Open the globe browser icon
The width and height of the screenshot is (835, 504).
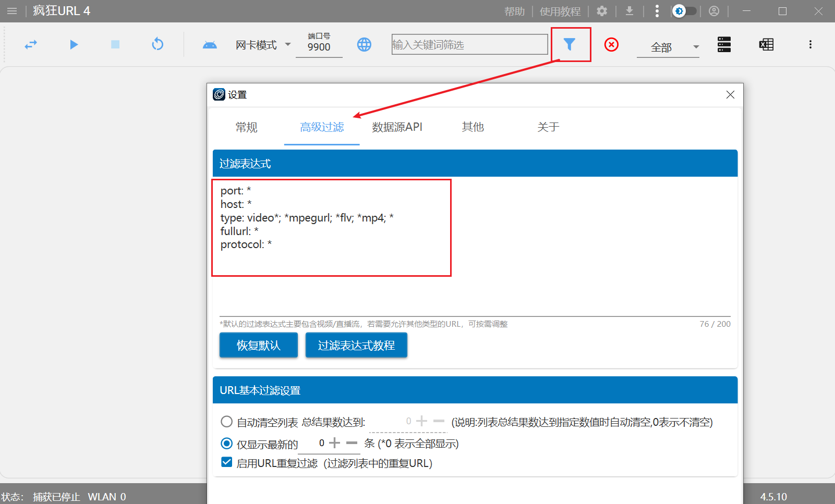(364, 44)
